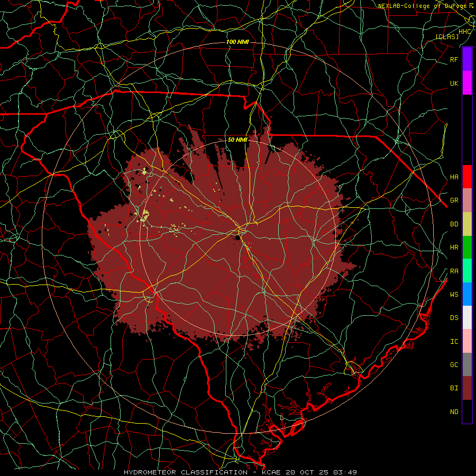This screenshot has width=476, height=476.
Task: Click the GR pink-brown legend swatch
Action: coord(467,200)
